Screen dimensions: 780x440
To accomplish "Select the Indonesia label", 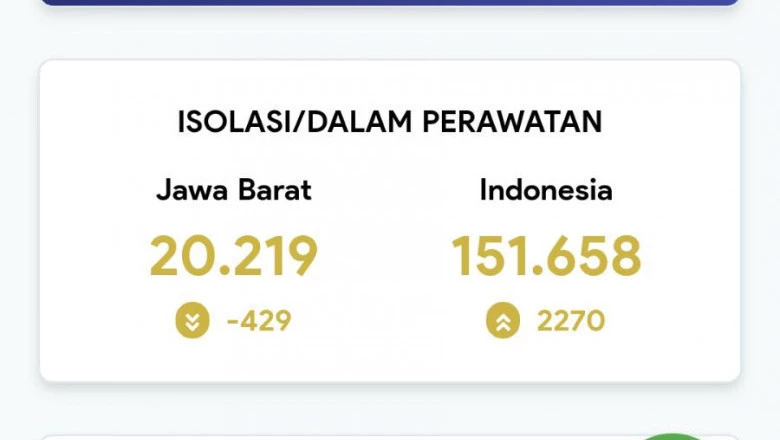I will click(546, 190).
